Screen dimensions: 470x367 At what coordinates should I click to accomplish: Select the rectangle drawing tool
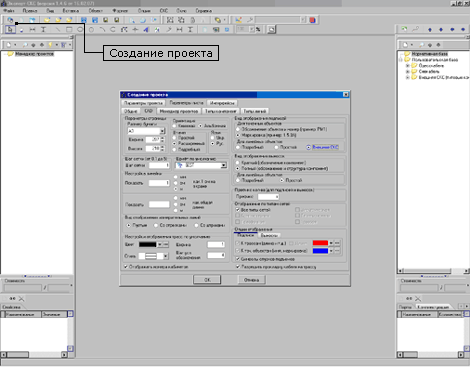tap(69, 29)
